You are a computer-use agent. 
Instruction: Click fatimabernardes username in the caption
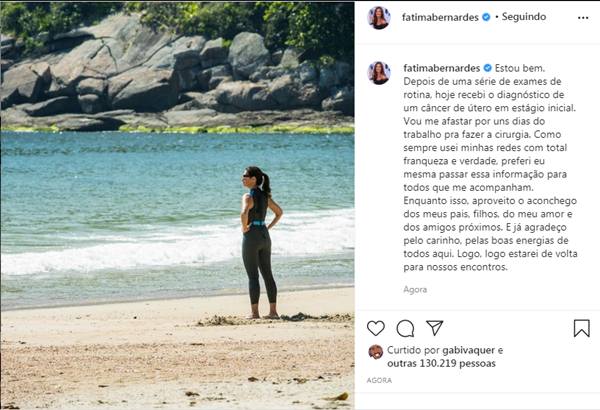pos(441,66)
